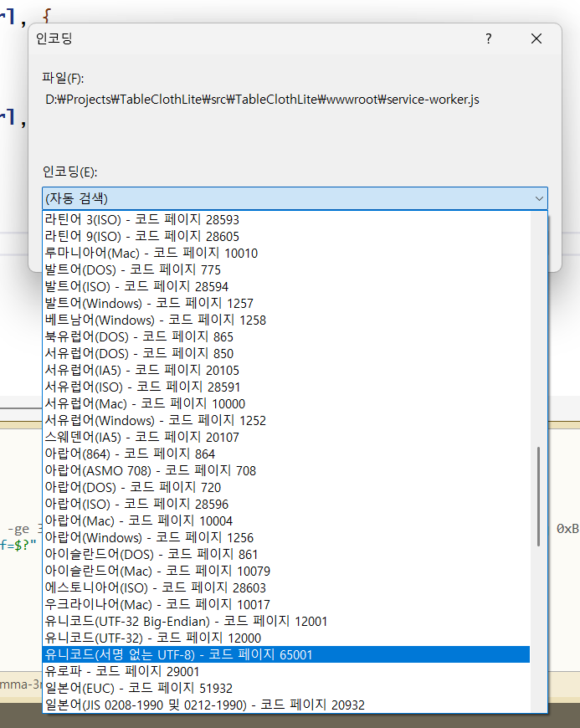This screenshot has width=580, height=728.
Task: Choose 루마니아어(Mac) code page 10010
Action: [286, 253]
